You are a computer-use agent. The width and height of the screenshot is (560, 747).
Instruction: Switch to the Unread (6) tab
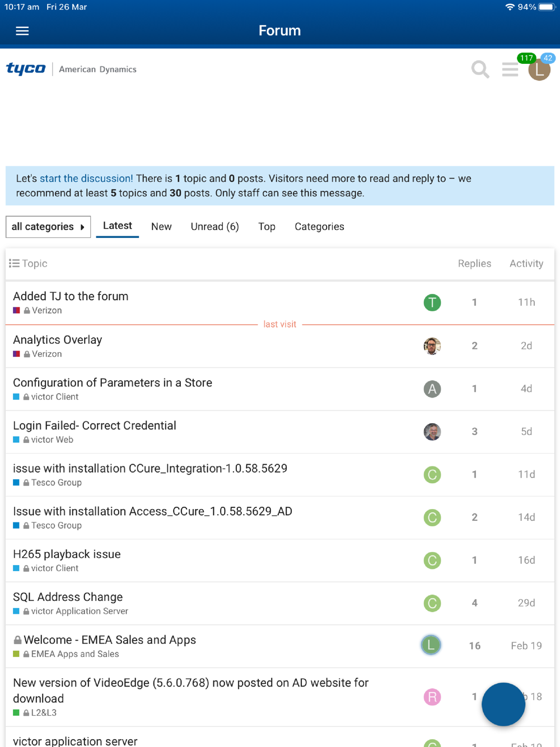click(214, 227)
